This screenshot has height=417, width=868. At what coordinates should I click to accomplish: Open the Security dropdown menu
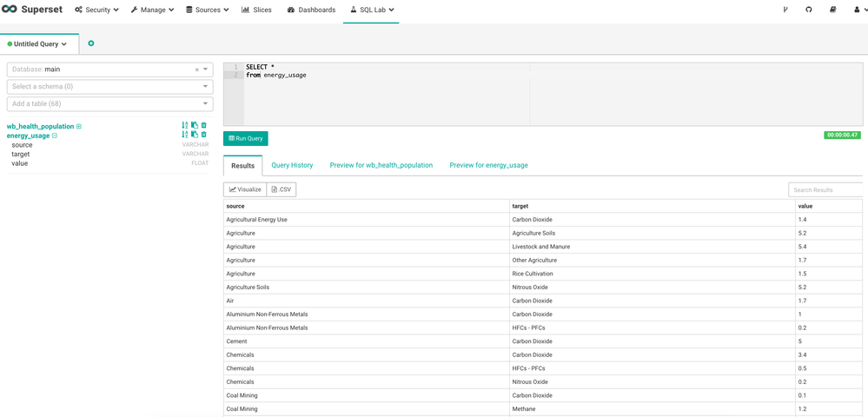point(96,10)
